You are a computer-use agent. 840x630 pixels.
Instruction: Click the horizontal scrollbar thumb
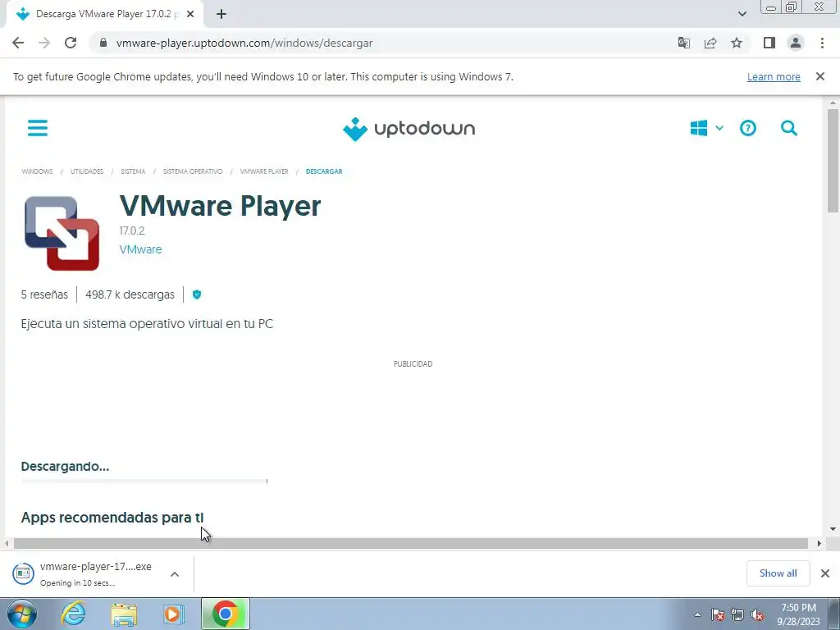pos(411,543)
